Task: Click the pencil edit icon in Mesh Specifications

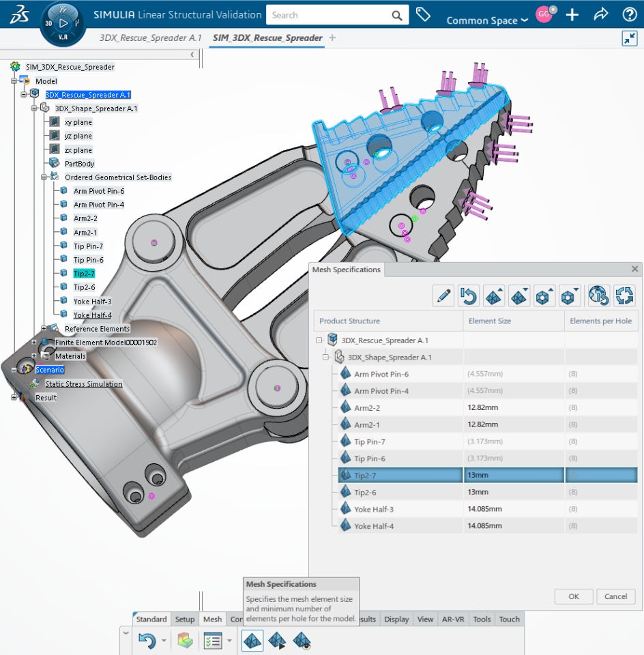Action: 443,295
